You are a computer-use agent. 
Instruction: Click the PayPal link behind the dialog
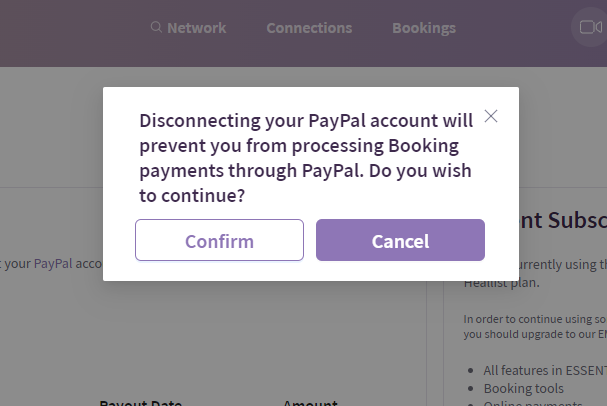click(x=53, y=263)
